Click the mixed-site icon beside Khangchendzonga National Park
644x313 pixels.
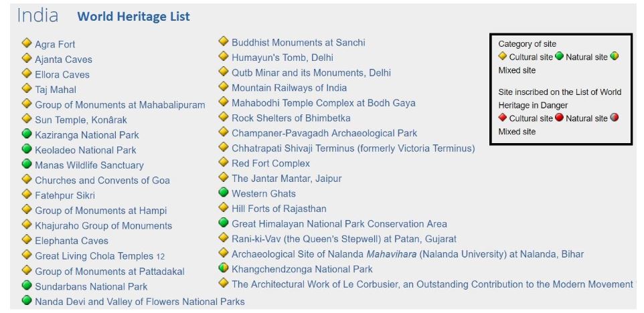(224, 268)
